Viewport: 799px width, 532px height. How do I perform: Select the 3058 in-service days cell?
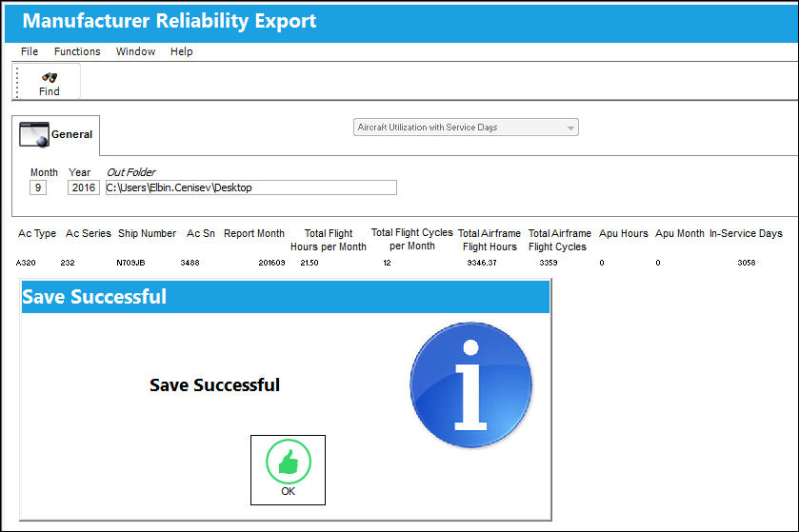click(x=747, y=263)
